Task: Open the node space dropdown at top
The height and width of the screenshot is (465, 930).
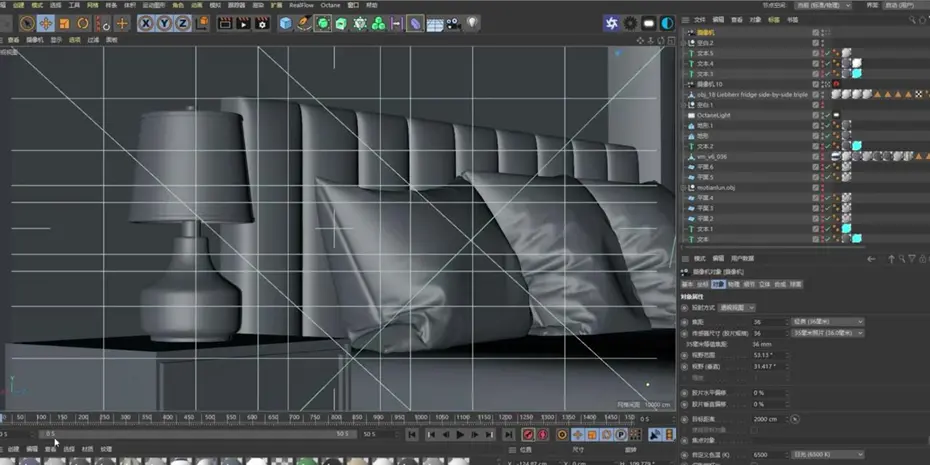Action: pyautogui.click(x=823, y=5)
